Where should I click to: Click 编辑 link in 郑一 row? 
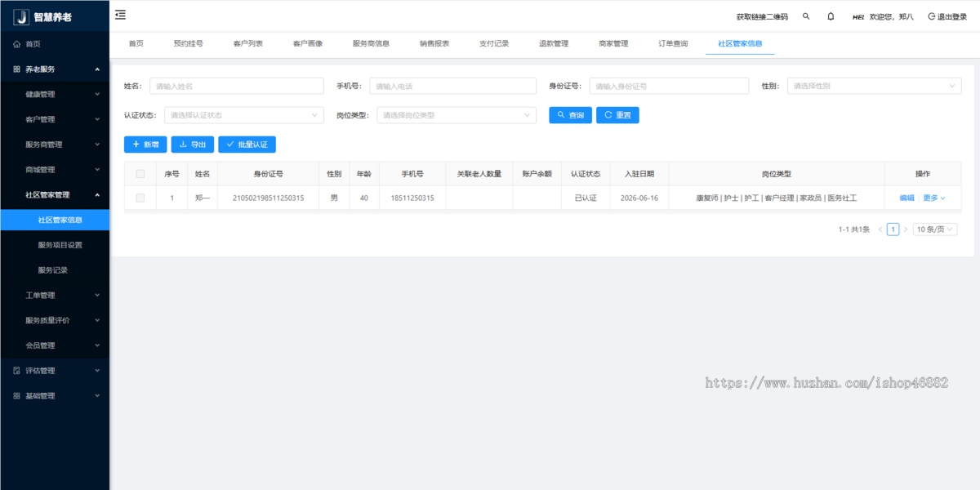(907, 198)
